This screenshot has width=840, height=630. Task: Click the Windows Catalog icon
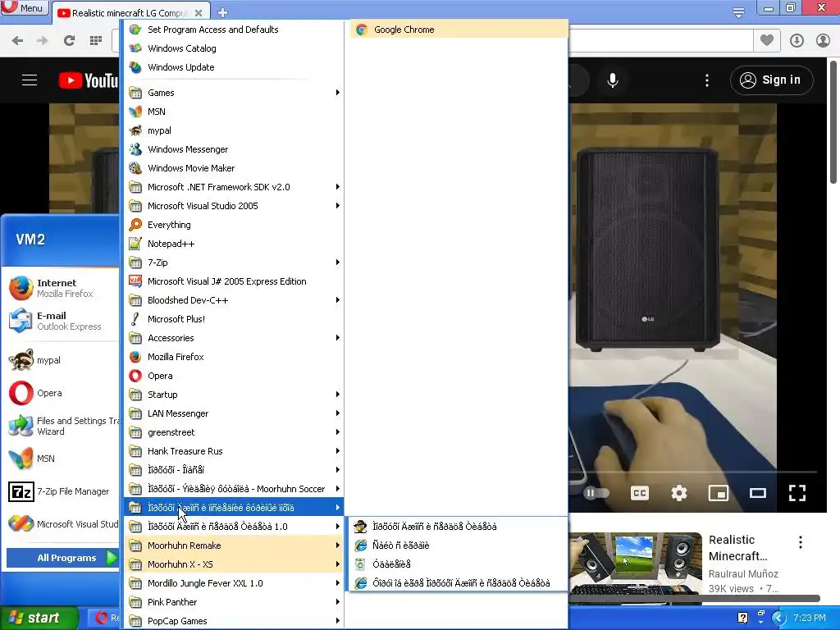135,48
